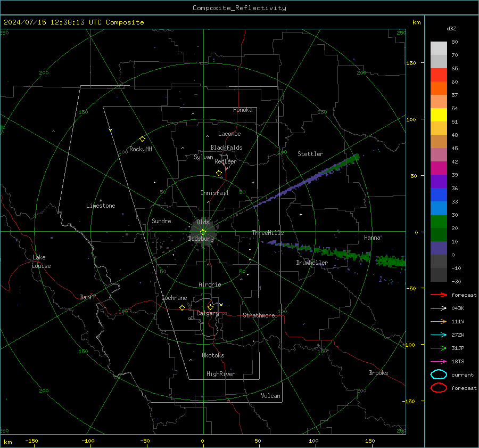
Task: Click the dBZ legend heading
Action: (451, 28)
